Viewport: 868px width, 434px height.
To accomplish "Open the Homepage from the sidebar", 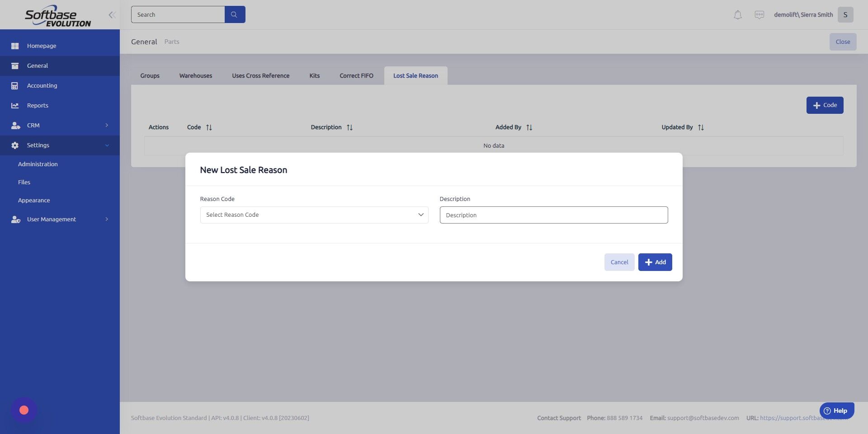I will pos(42,46).
